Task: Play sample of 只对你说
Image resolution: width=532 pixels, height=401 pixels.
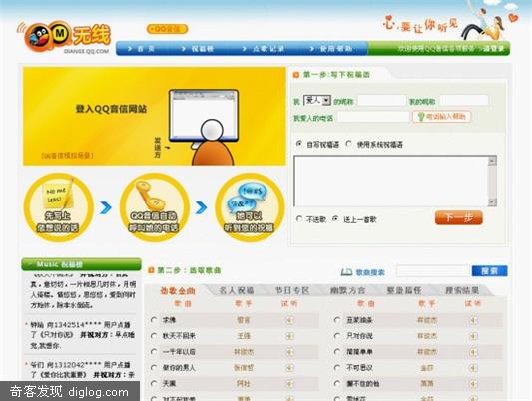Action: (474, 336)
